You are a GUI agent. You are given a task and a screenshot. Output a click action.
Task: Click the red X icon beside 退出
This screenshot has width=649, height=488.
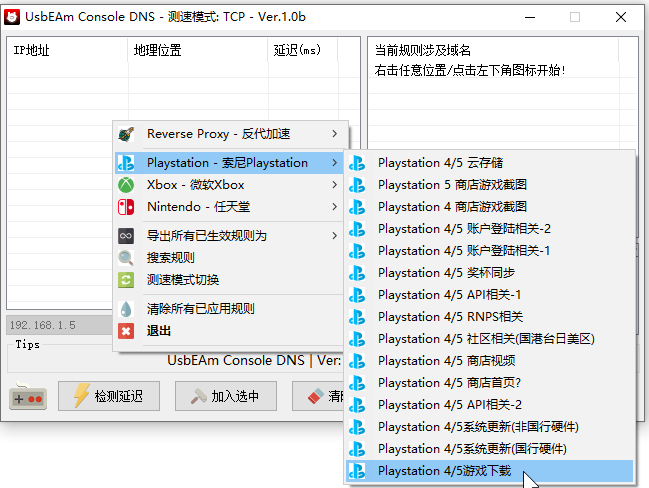126,331
